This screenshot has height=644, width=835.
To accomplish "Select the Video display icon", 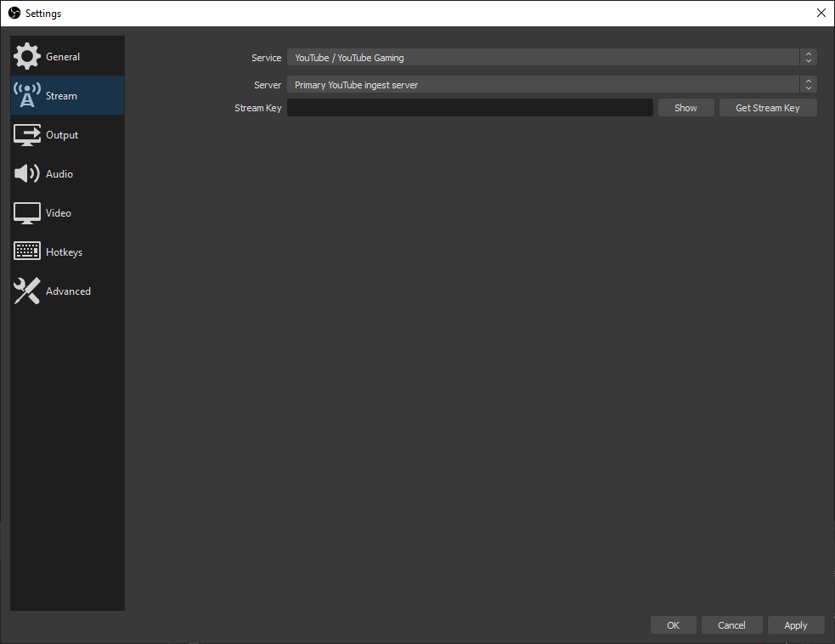I will point(26,212).
